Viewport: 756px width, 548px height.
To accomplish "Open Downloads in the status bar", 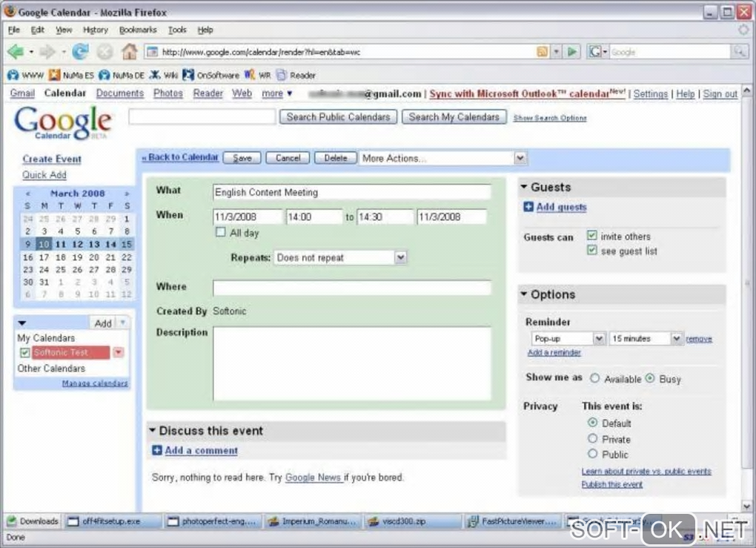I will click(33, 521).
